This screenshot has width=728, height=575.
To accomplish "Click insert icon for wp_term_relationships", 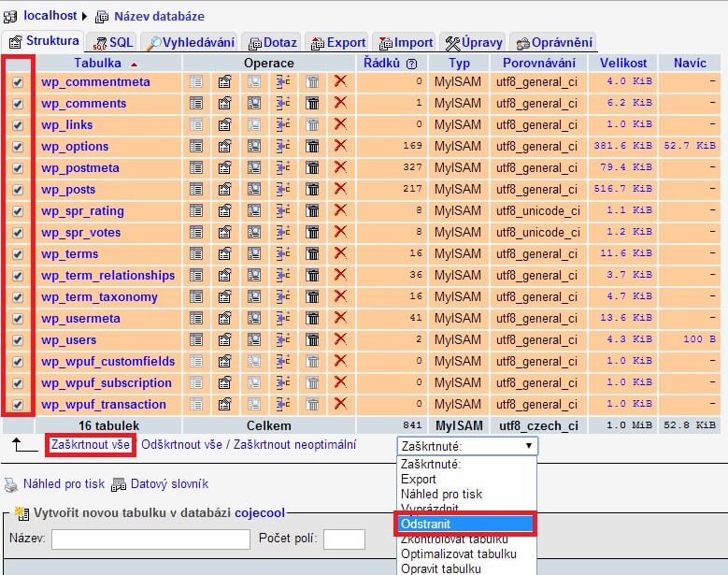I will [x=283, y=275].
